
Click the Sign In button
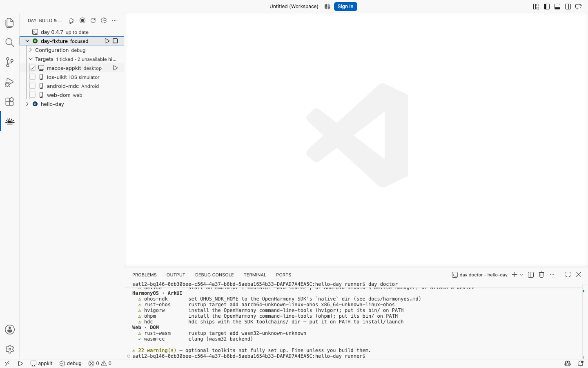point(345,7)
